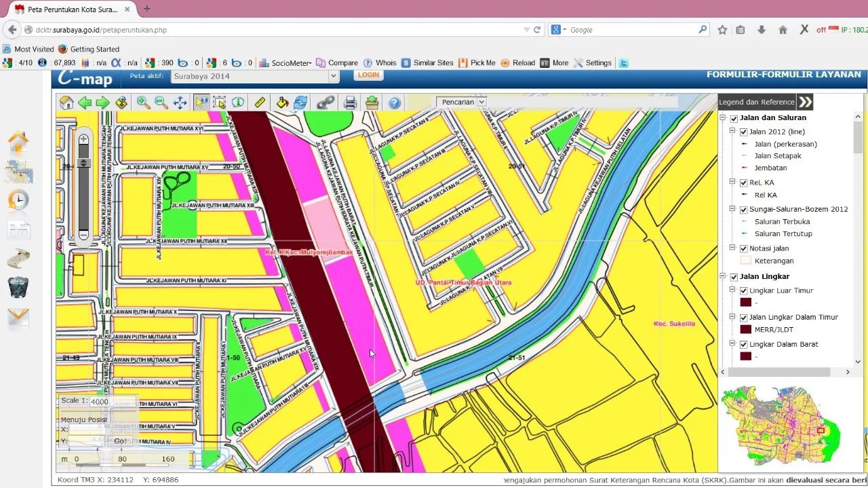Collapse the Lingkar Luar Timur tree node
Viewport: 868px width, 488px height.
(733, 290)
